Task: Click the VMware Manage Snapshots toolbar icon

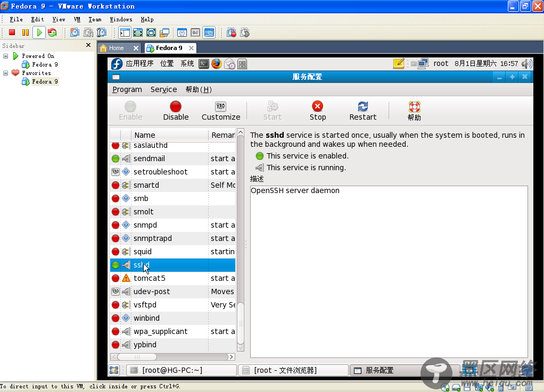Action: tap(102, 32)
